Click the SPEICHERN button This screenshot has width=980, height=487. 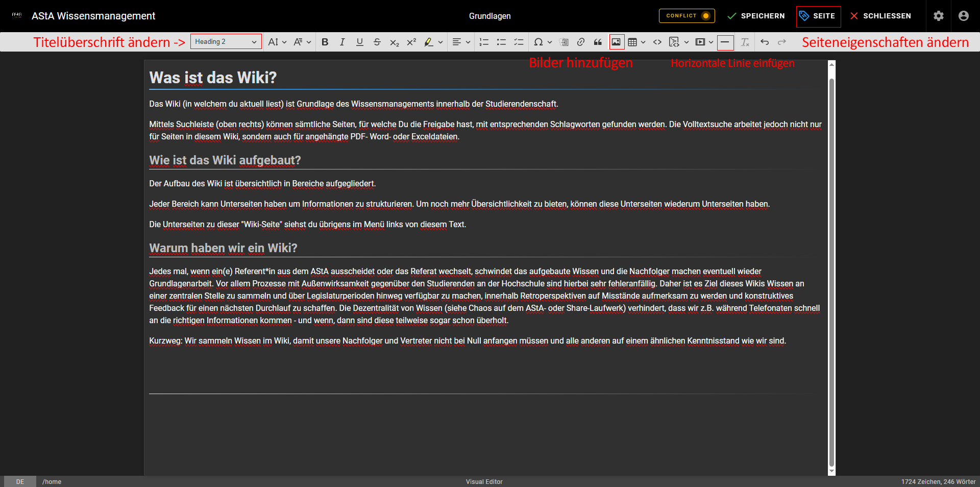pos(756,16)
